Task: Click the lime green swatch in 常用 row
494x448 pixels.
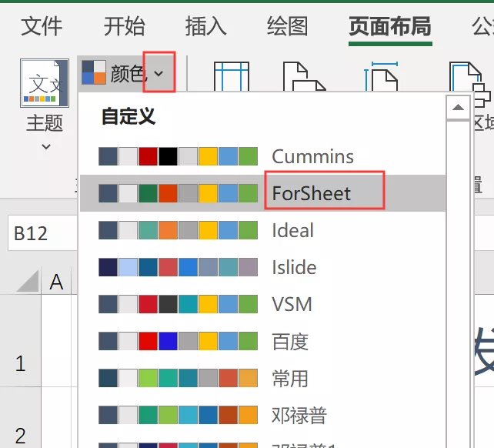Action: coord(148,378)
